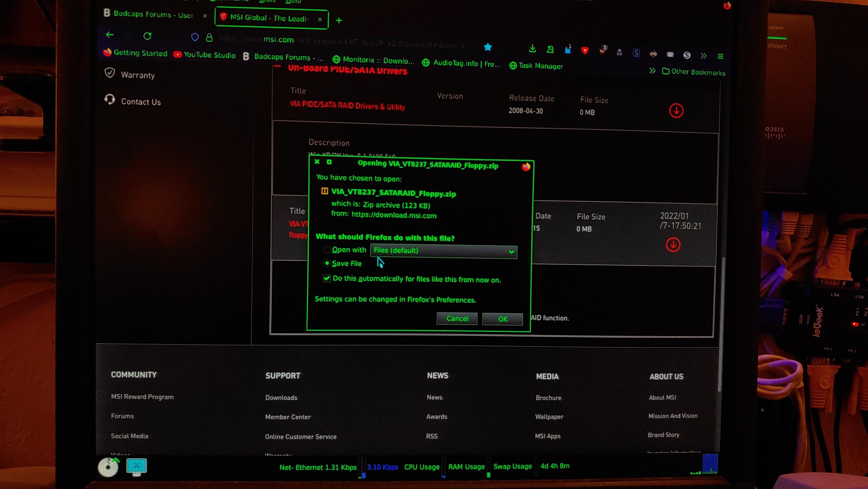The width and height of the screenshot is (868, 489).
Task: Open Contact Us sidebar link
Action: pyautogui.click(x=141, y=102)
